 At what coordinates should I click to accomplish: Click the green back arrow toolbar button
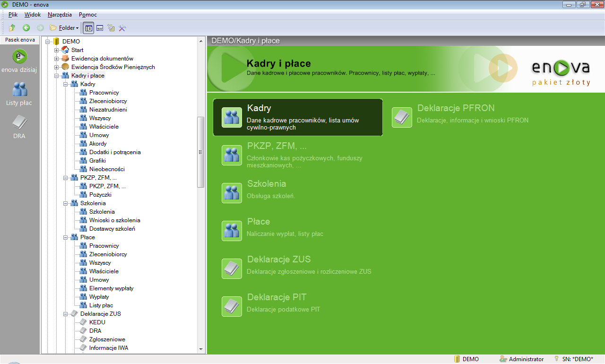[x=26, y=28]
